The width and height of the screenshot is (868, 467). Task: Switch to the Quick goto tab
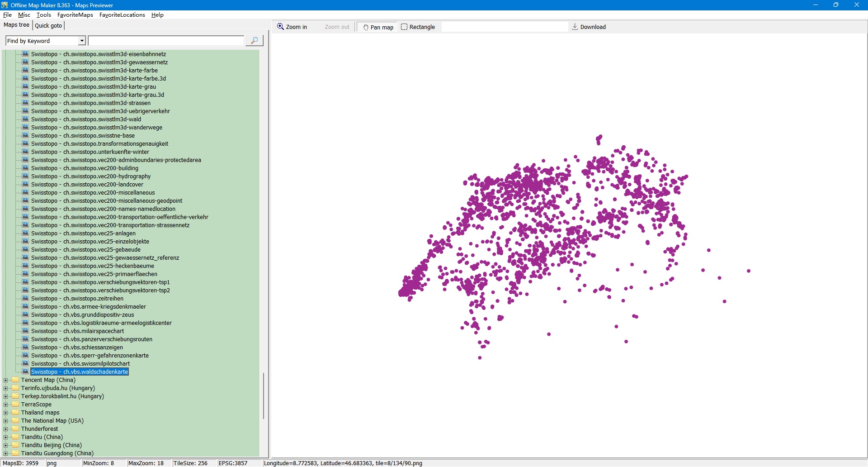pos(48,25)
